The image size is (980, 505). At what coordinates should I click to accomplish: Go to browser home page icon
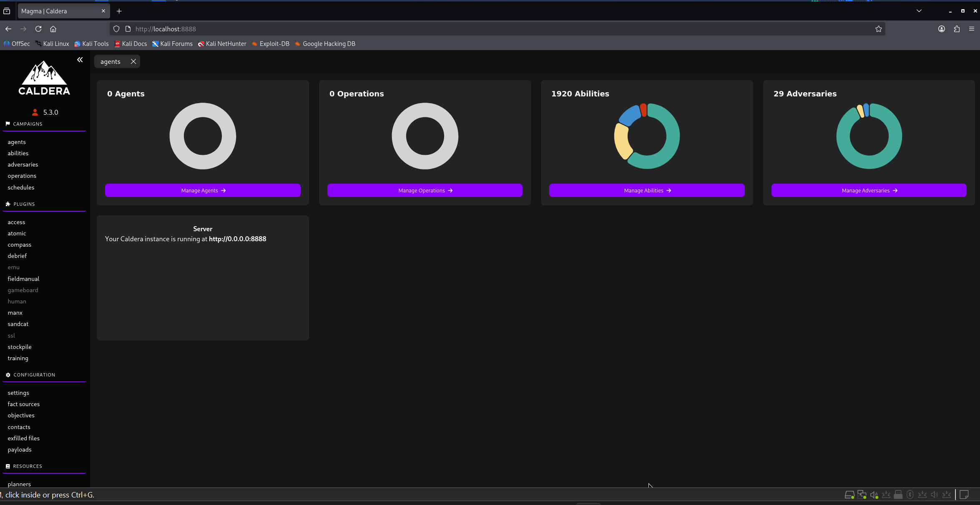(53, 29)
